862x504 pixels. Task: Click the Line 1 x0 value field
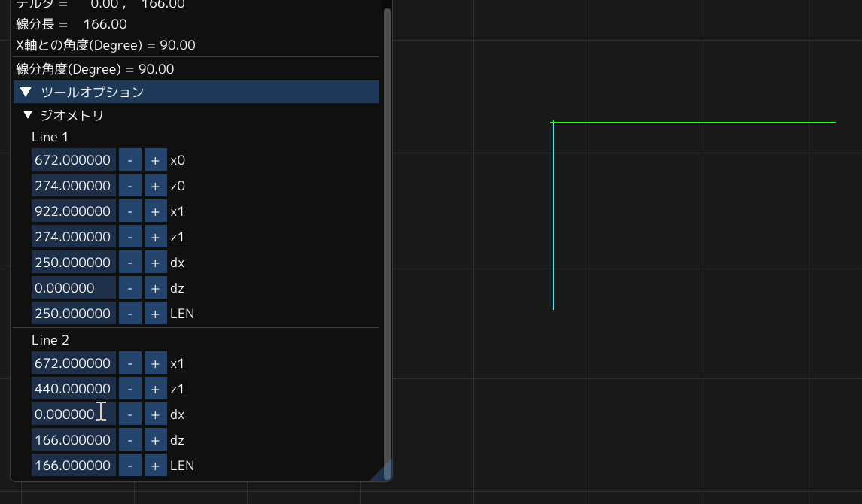[74, 159]
